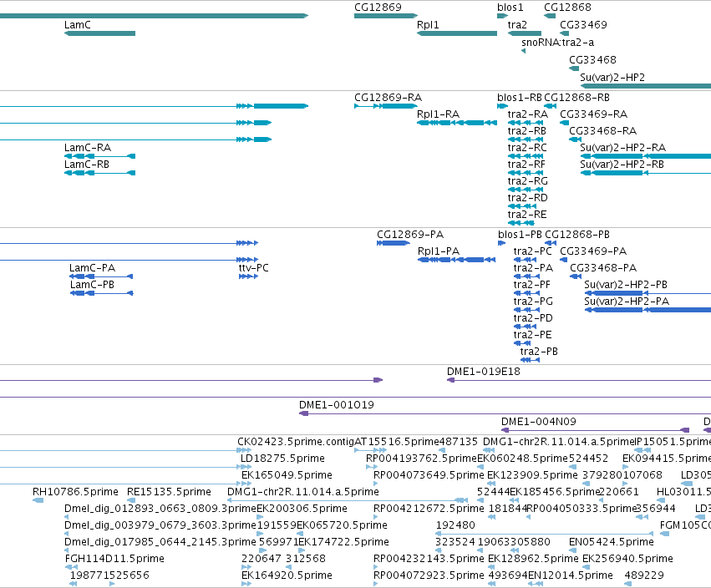Click the EK200306.5prime EST label
Image resolution: width=711 pixels, height=588 pixels.
[x=302, y=509]
